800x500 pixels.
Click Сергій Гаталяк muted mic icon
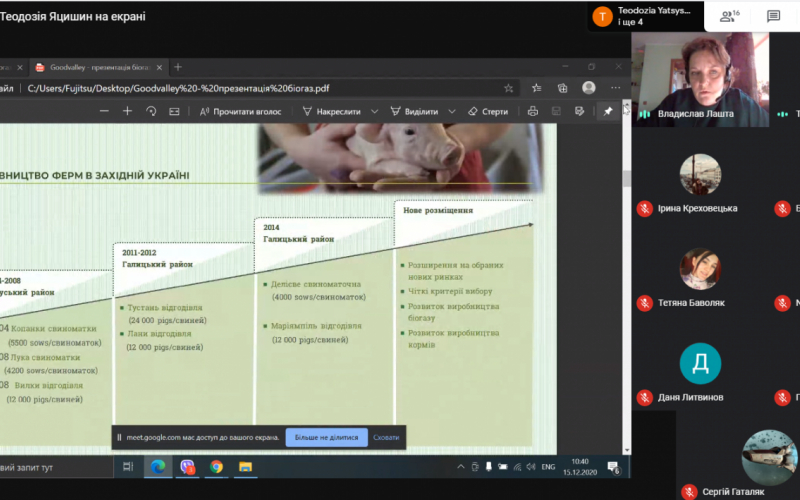click(x=689, y=492)
